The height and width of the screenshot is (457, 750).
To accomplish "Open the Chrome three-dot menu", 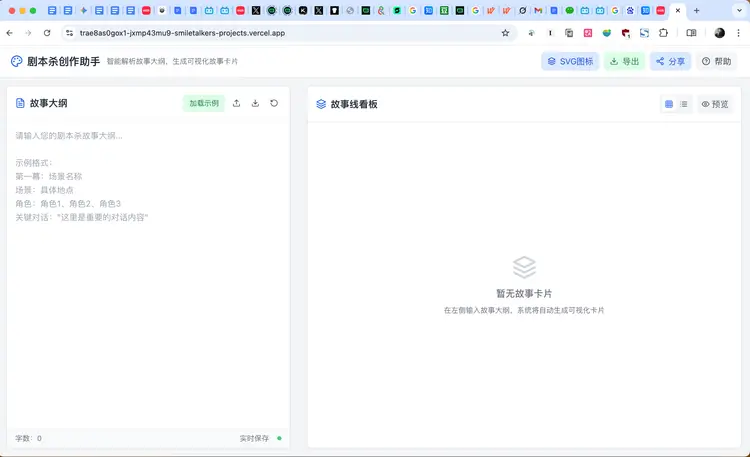I will coord(738,33).
